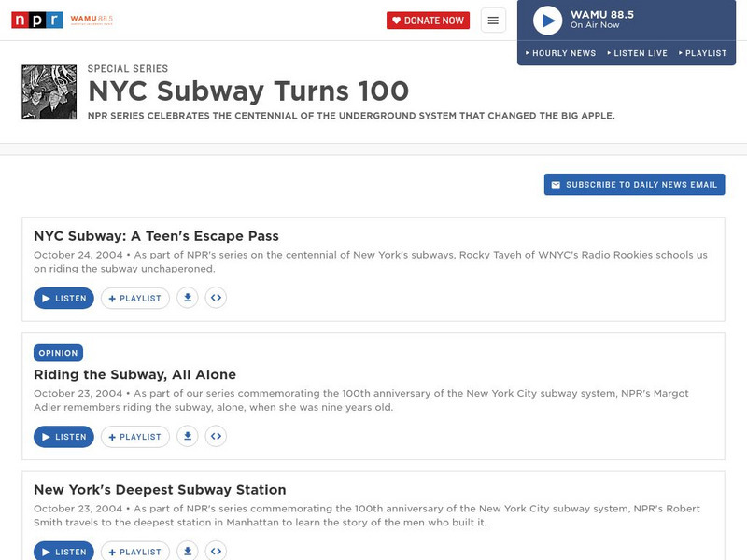The image size is (747, 560).
Task: Subscribe to the daily news email
Action: 632,185
